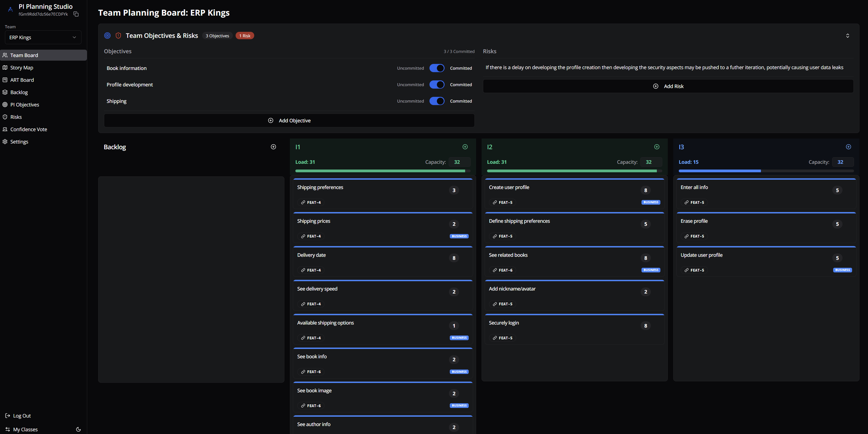Go to ART Board page
The image size is (868, 434).
click(x=43, y=80)
